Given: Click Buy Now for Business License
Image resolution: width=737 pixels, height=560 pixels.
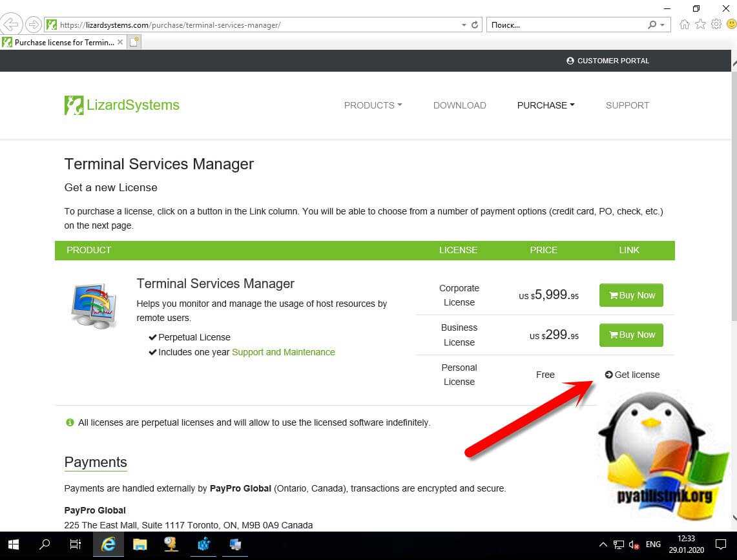Looking at the screenshot, I should coord(631,335).
